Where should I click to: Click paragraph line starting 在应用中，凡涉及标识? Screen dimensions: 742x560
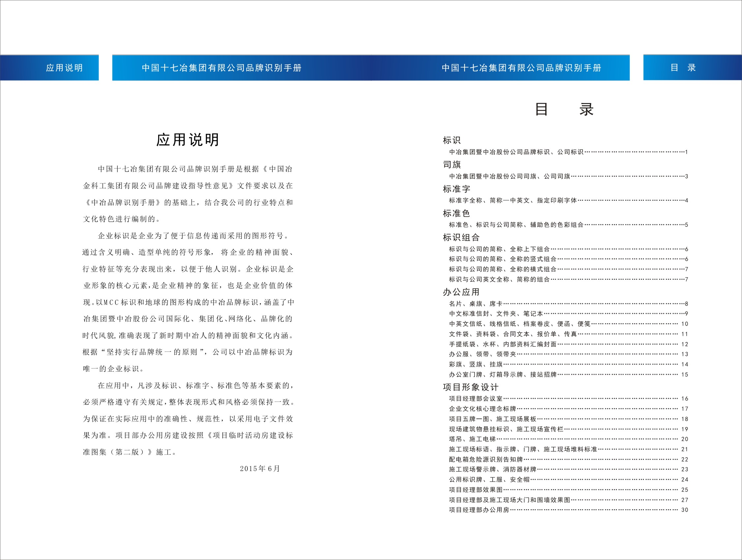[196, 386]
